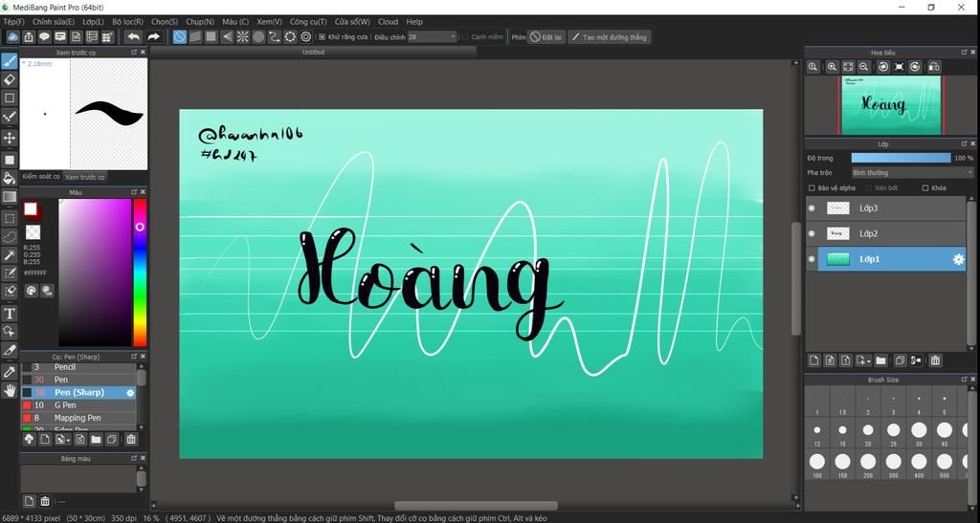Click the cloud save icon in toolbar
The width and height of the screenshot is (980, 523).
(12, 37)
